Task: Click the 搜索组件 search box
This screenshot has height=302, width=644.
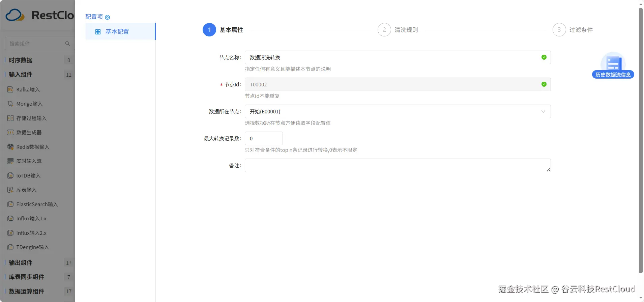Action: click(x=40, y=44)
